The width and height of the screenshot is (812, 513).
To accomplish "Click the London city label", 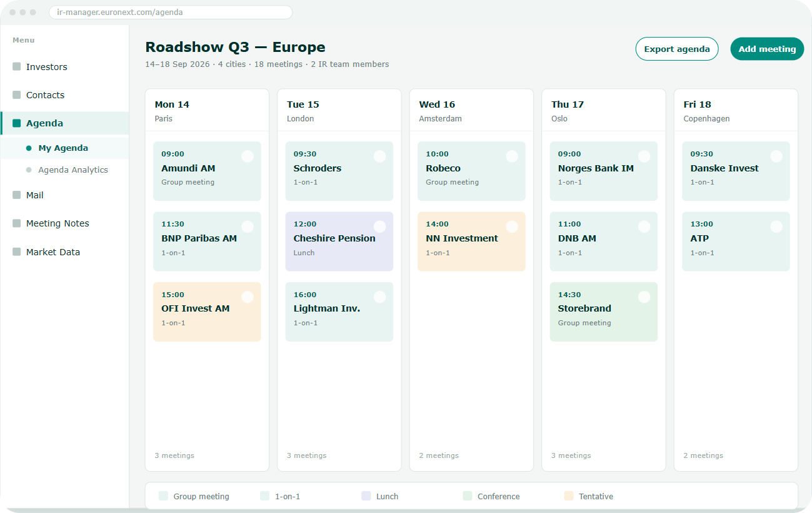I will point(301,119).
